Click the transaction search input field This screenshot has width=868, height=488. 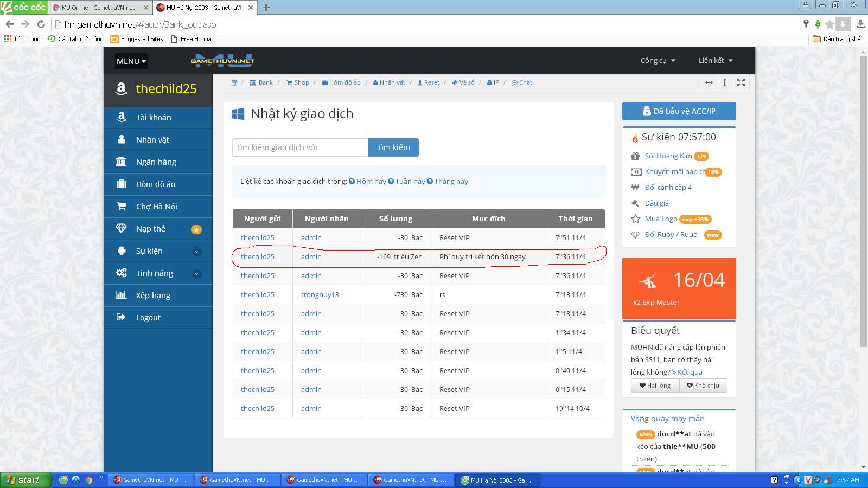coord(300,147)
